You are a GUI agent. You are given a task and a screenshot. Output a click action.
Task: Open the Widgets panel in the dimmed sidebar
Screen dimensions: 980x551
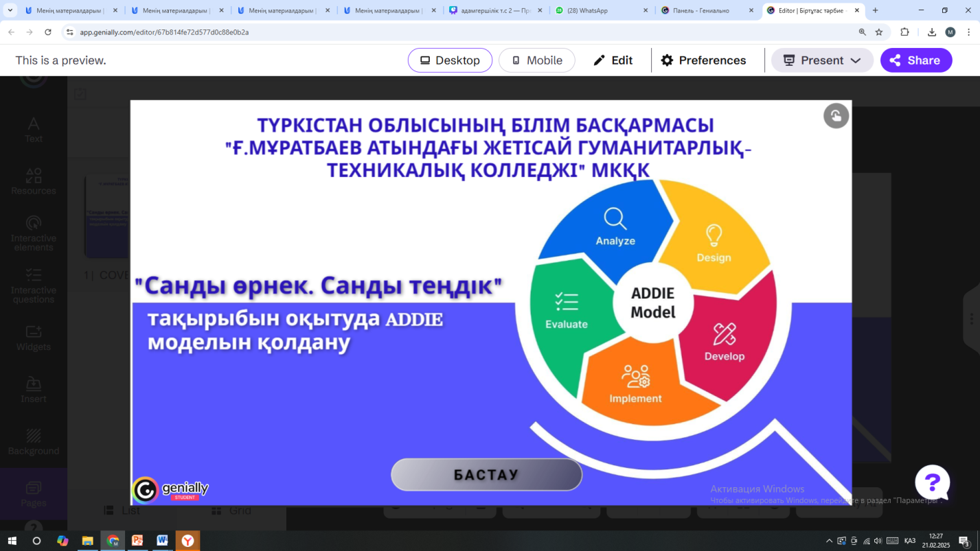[x=34, y=338]
